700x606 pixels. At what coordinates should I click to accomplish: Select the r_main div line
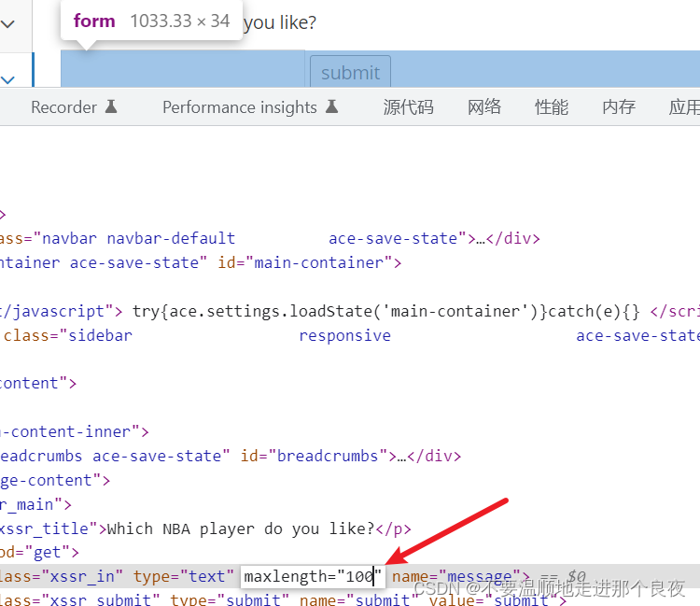point(35,504)
